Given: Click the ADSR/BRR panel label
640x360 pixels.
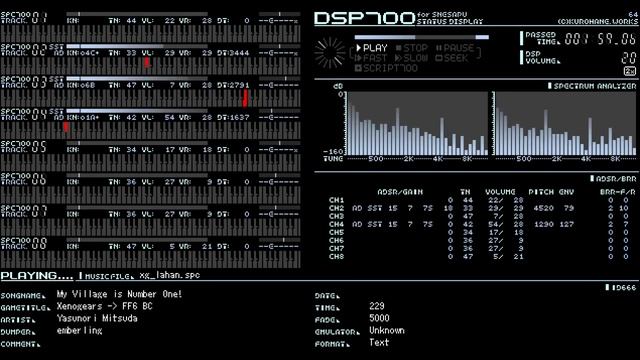Looking at the screenshot, I should click(x=613, y=179).
